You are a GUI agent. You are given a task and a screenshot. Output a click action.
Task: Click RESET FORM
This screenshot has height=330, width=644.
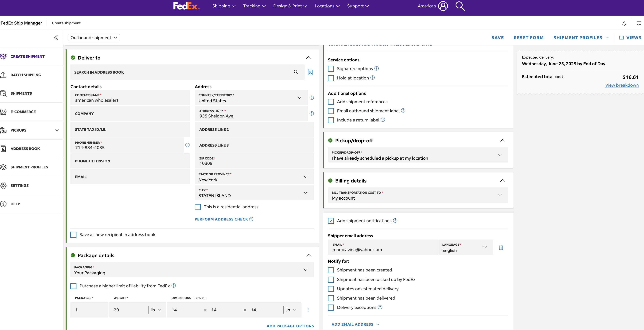pyautogui.click(x=529, y=38)
